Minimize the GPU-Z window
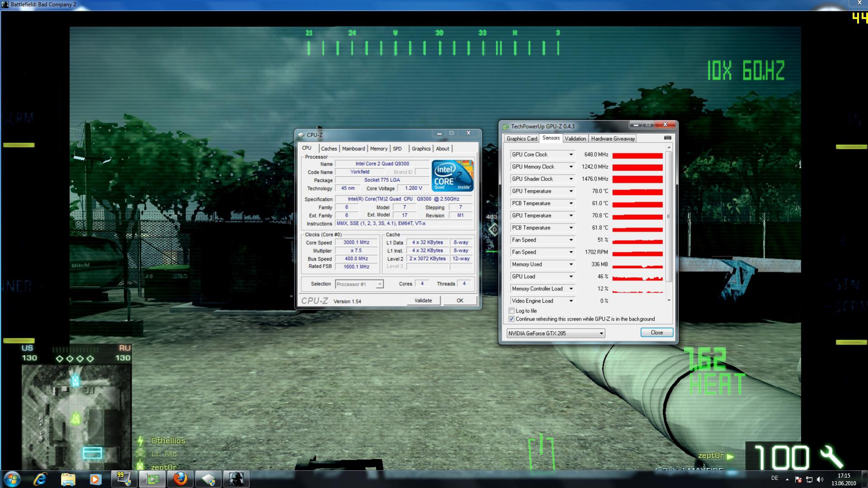This screenshot has width=868, height=488. point(636,125)
